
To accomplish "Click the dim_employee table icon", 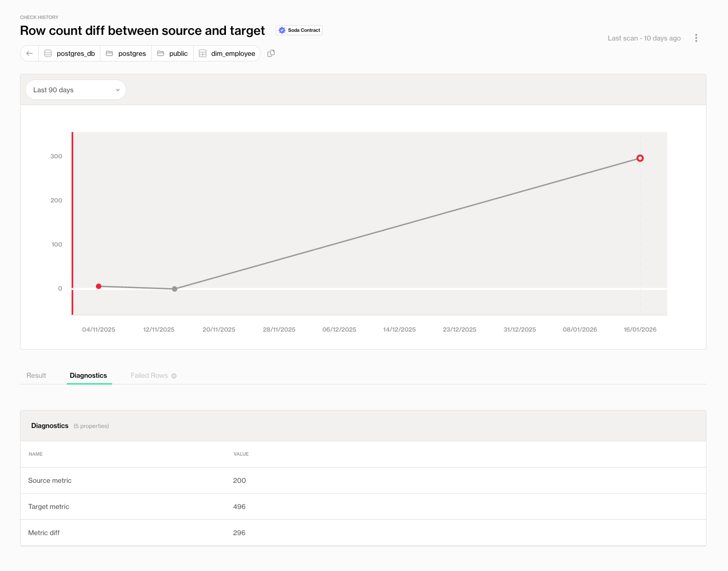I will 202,53.
